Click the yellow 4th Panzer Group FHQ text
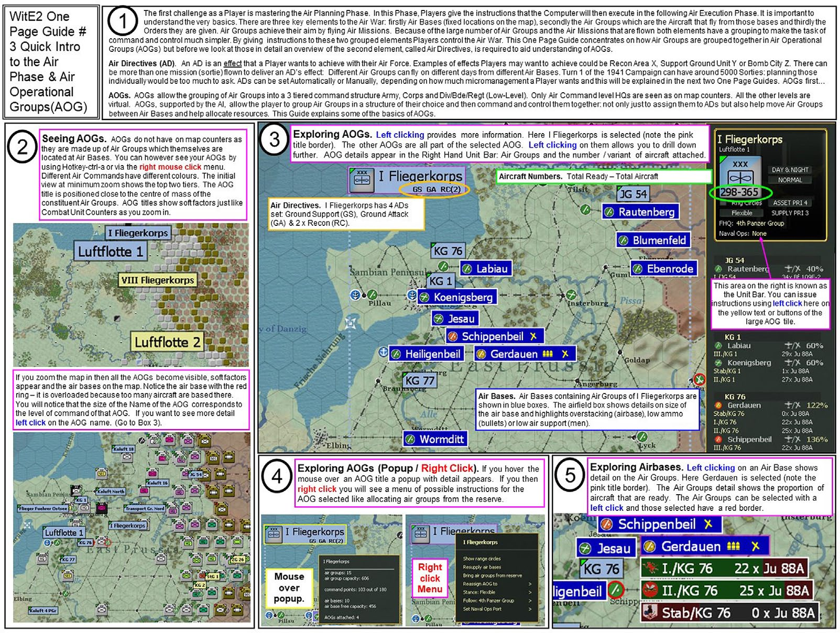The image size is (840, 633). (760, 223)
